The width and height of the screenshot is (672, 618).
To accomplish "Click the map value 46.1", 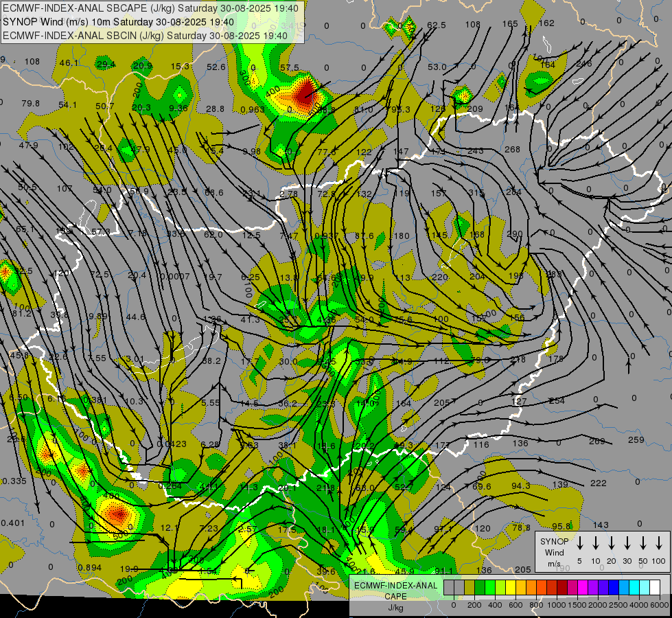I will 69,63.
